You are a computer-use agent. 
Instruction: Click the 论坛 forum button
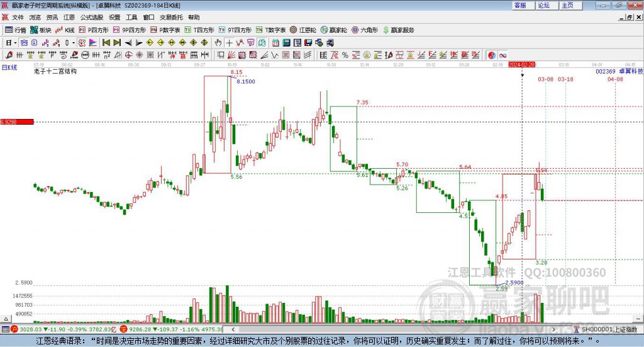click(547, 5)
